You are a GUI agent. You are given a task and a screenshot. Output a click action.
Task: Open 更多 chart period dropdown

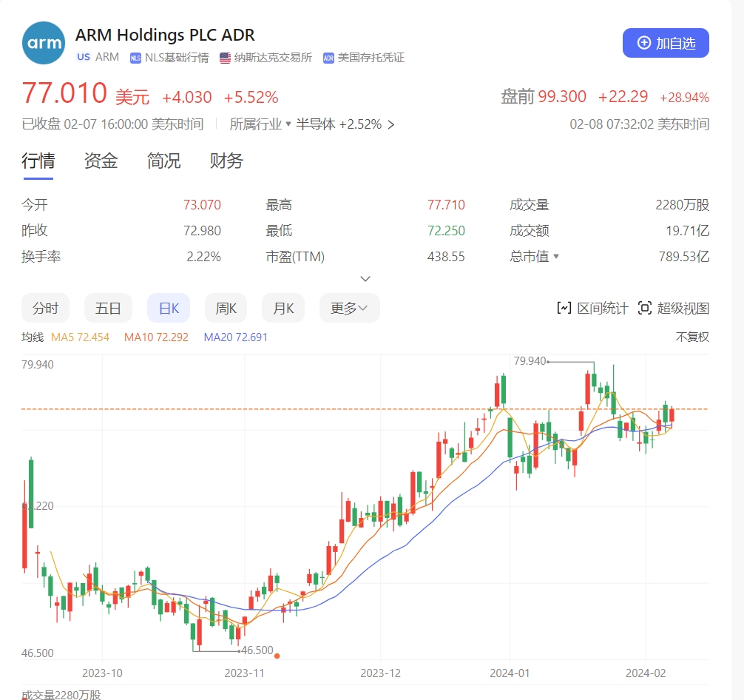point(350,309)
